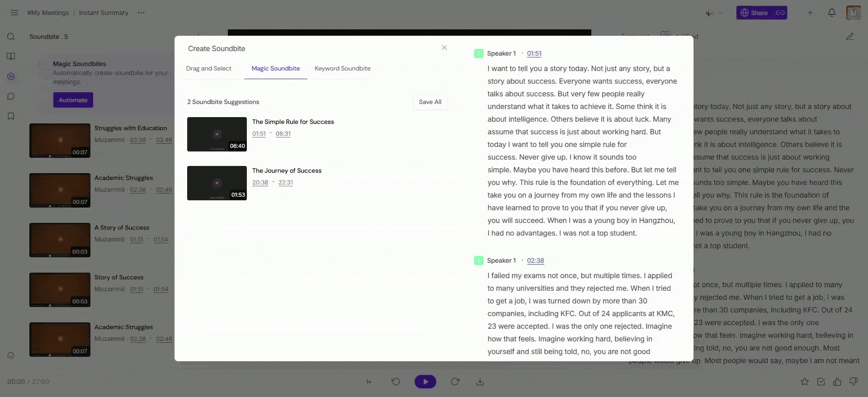This screenshot has height=397, width=868.
Task: Copy link icon next to Share
Action: click(780, 13)
